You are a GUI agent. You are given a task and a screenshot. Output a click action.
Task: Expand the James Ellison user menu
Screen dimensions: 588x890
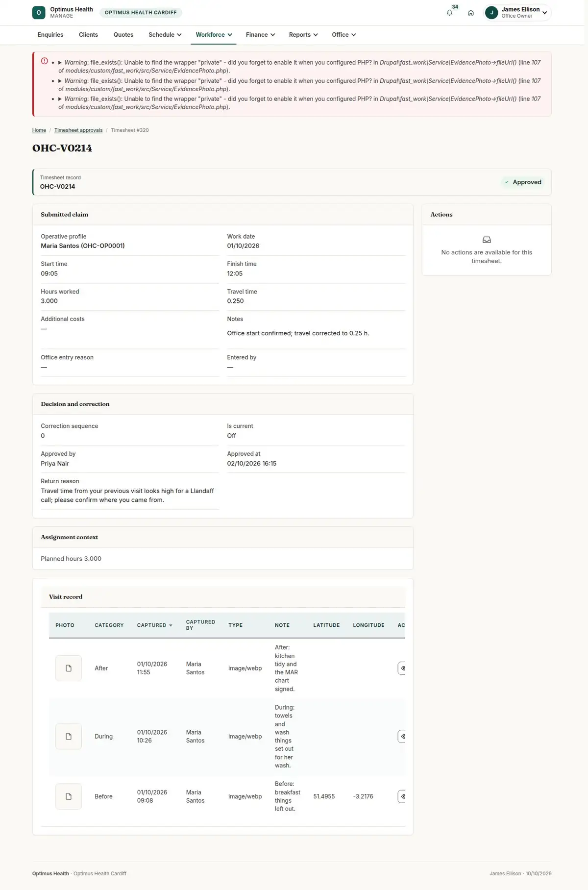[517, 13]
